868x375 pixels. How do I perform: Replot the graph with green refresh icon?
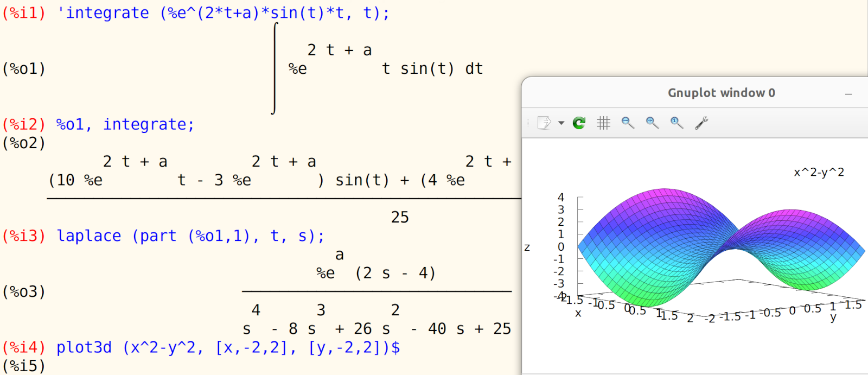click(x=579, y=123)
